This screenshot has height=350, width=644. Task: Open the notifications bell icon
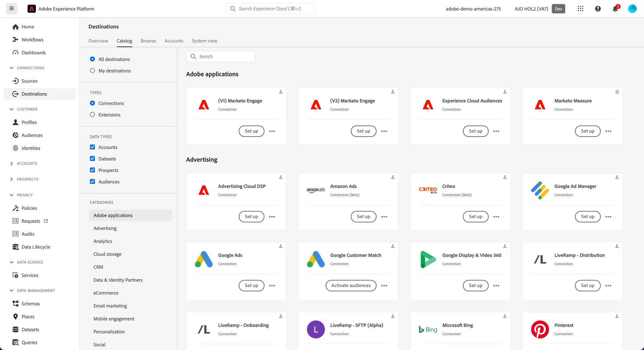(615, 9)
